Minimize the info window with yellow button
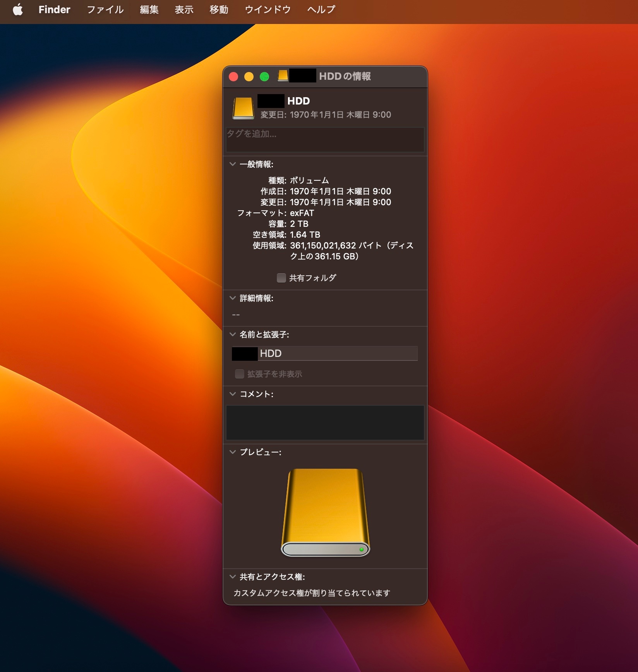 [x=249, y=77]
